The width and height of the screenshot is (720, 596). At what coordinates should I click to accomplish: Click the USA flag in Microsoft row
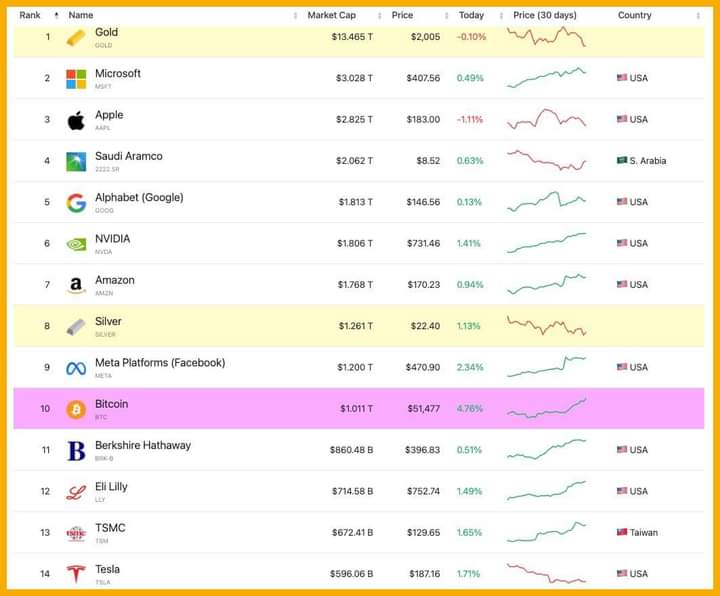tap(622, 78)
